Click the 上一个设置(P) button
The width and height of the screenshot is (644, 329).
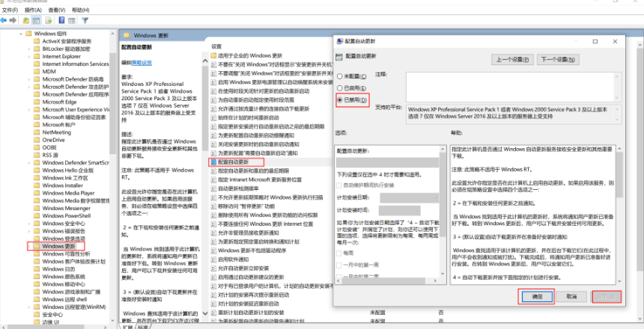[x=512, y=60]
